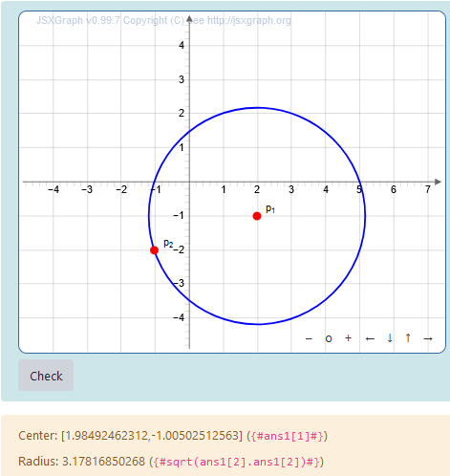Viewport: 450px width, 476px height.
Task: Select the red center point p1
Action: [257, 216]
